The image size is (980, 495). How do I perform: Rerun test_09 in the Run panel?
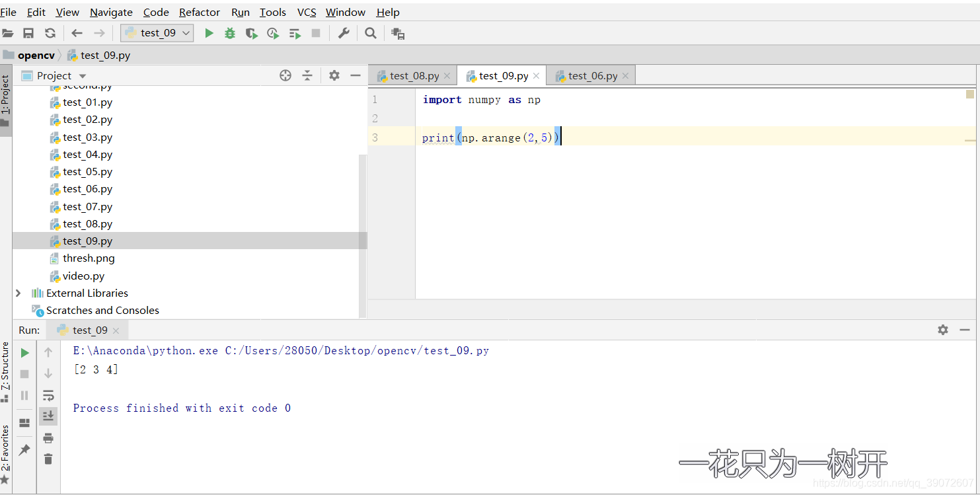(x=25, y=353)
